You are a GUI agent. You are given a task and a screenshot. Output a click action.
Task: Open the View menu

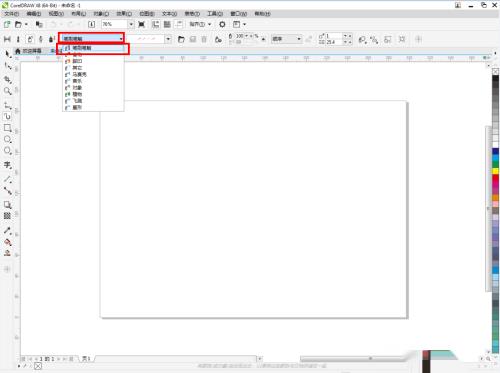coord(56,14)
